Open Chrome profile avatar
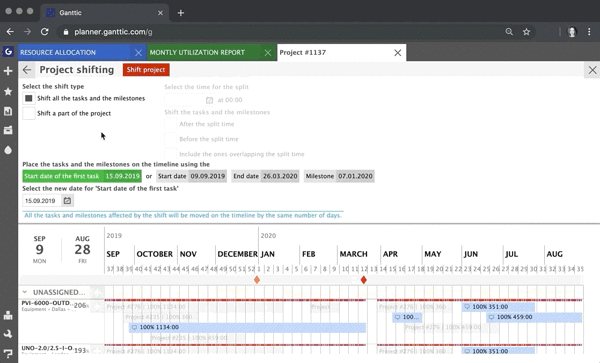This screenshot has height=363, width=600. click(572, 32)
